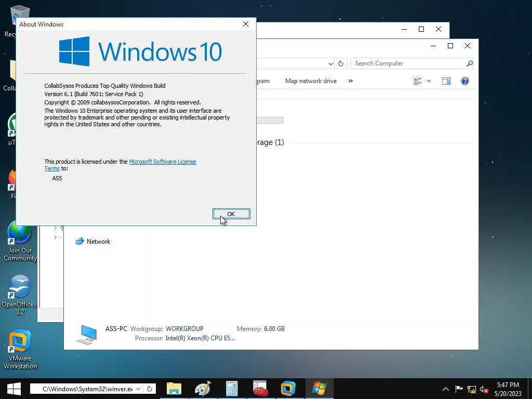
Task: Close the rear Explorer window
Action: [438, 29]
